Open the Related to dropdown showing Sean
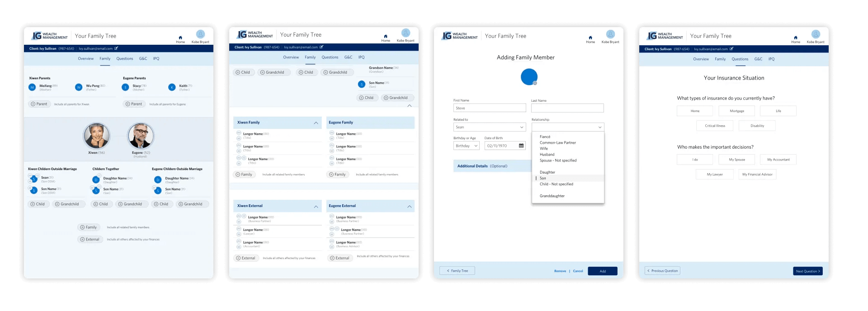This screenshot has height=311, width=868. click(490, 127)
